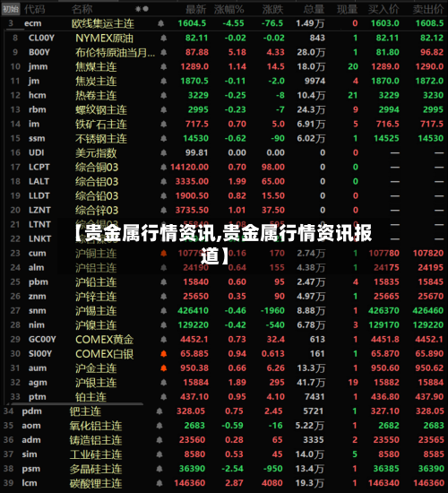Click the horizontal scrollbar below the ptm row
Screen dimensions: 448x493
point(78,403)
